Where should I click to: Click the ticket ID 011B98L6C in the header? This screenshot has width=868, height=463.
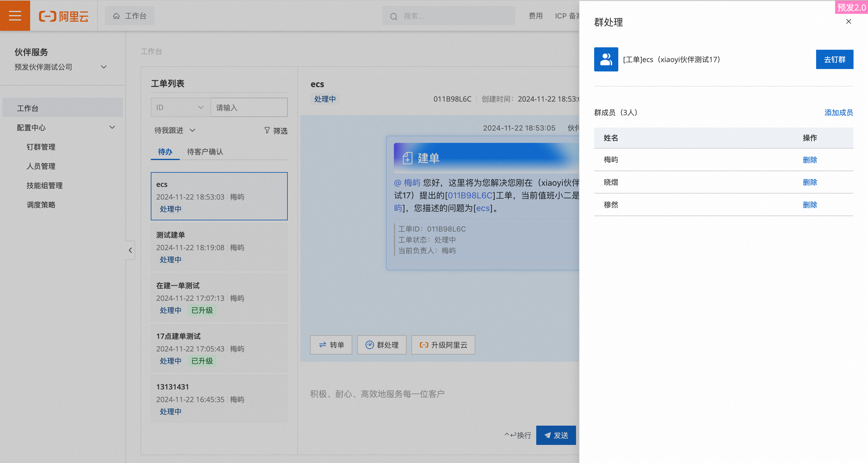[x=452, y=99]
